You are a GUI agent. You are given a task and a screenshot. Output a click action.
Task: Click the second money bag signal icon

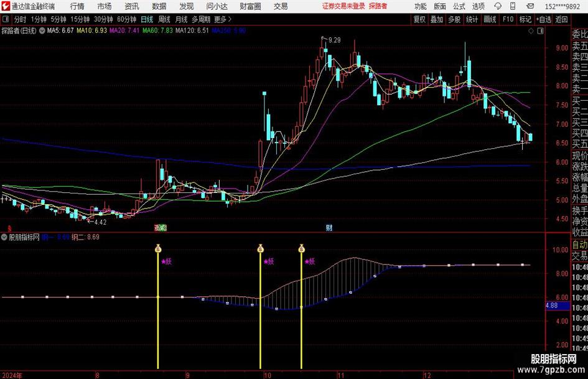click(261, 248)
